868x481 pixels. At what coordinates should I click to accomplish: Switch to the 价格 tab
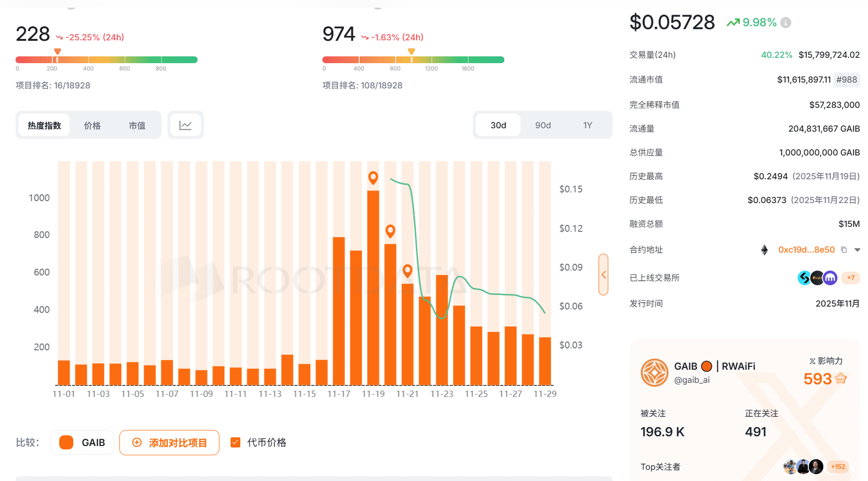pyautogui.click(x=92, y=125)
